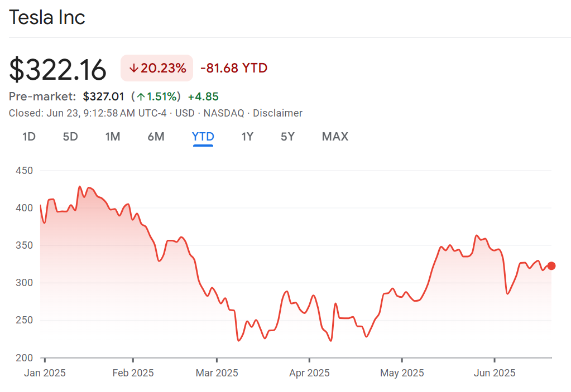
Task: Open the 1M chart view
Action: pyautogui.click(x=113, y=137)
